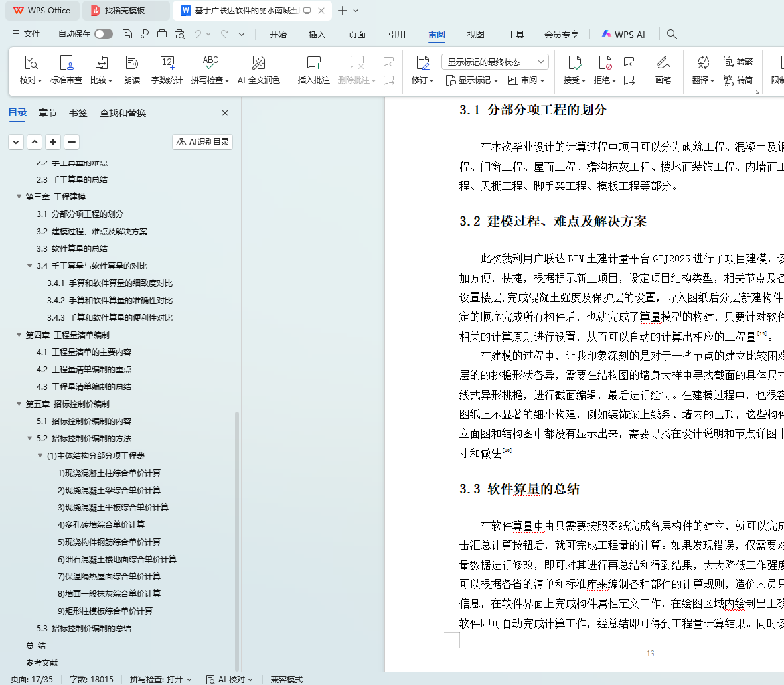Open the 显示标记的最终状态 dropdown

click(495, 62)
